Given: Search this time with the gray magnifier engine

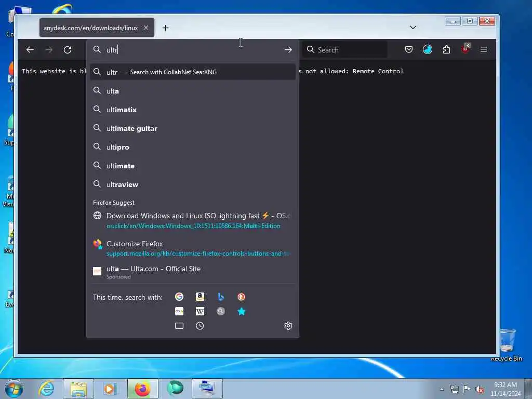Looking at the screenshot, I should point(220,311).
